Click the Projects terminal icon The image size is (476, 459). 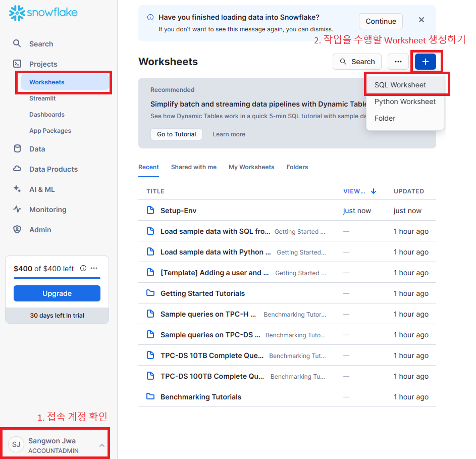point(17,64)
